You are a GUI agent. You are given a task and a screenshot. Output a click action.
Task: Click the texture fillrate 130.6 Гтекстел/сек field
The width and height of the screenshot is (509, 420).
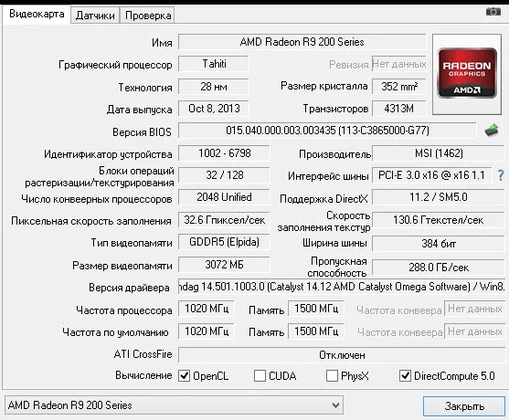tap(439, 220)
